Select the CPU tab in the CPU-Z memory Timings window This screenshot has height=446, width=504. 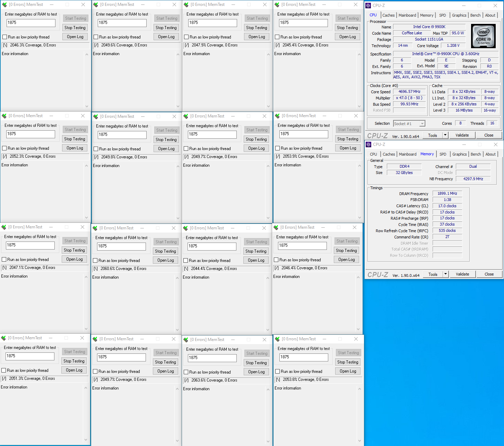coord(374,154)
